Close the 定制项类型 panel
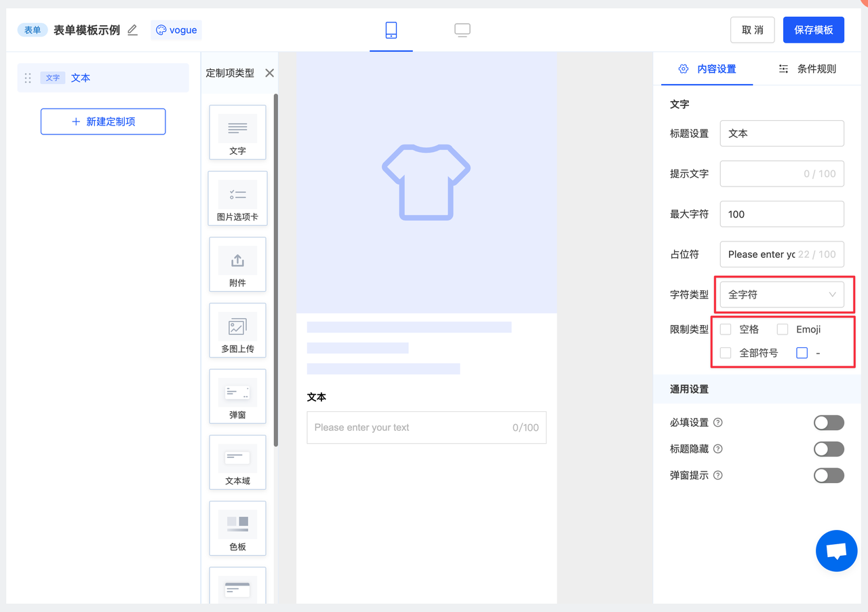The height and width of the screenshot is (612, 868). 269,73
